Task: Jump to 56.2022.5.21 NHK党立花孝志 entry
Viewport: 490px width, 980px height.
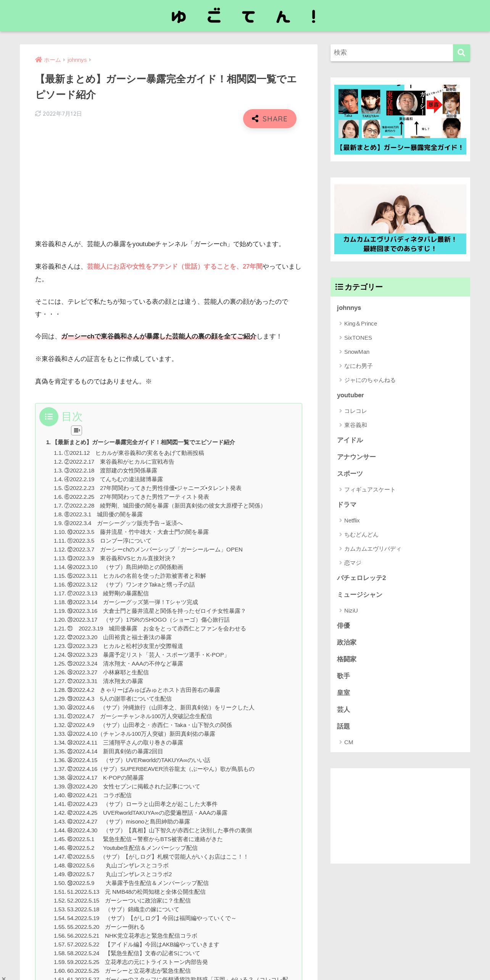Action: pos(126,936)
